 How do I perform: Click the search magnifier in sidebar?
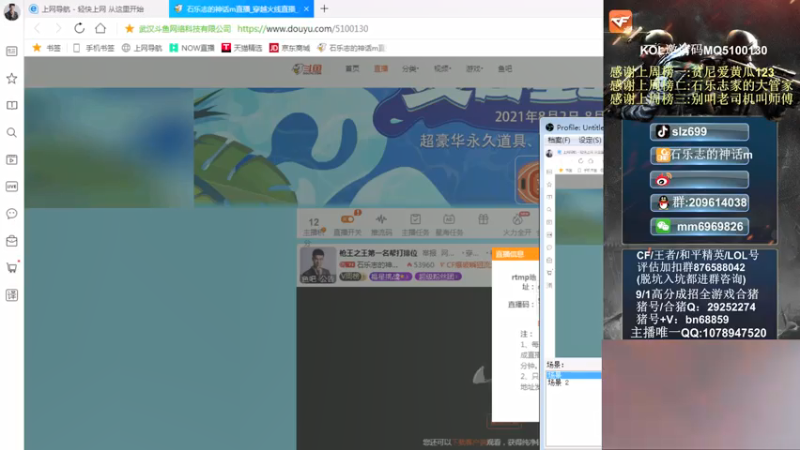click(x=12, y=133)
